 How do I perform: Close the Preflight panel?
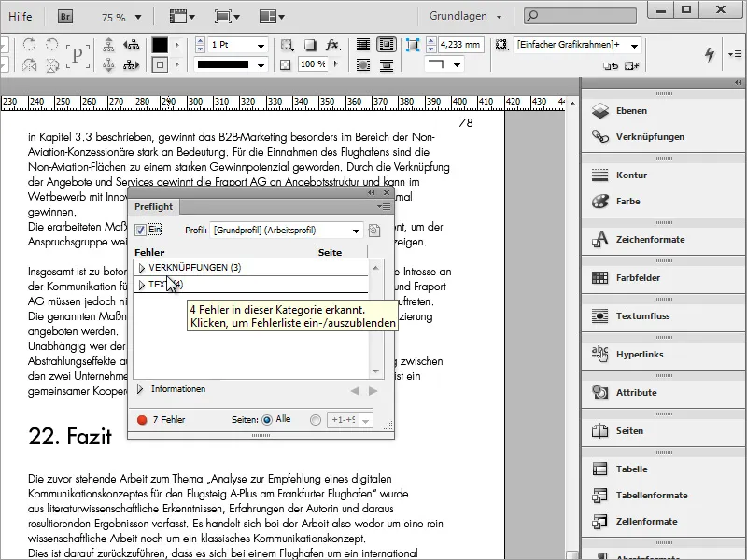387,193
